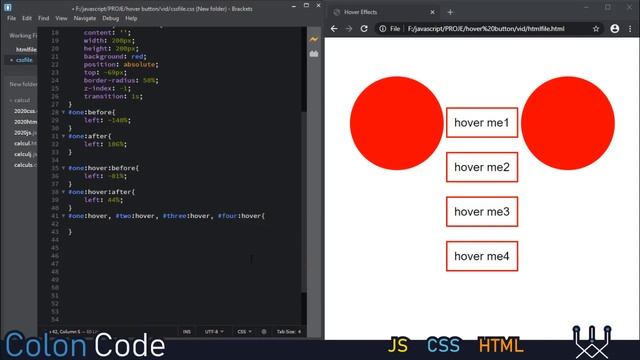The image size is (640, 360).
Task: Open the Edit menu in Brackets
Action: coord(27,18)
